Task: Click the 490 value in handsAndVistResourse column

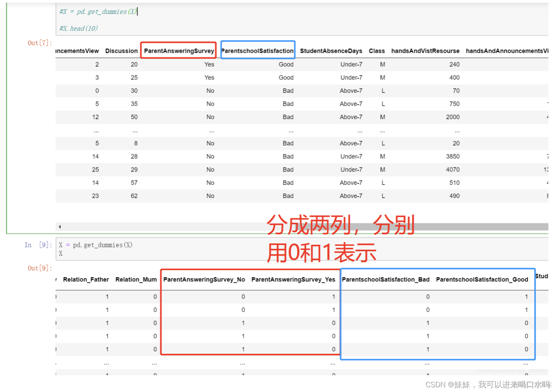Action: [454, 196]
